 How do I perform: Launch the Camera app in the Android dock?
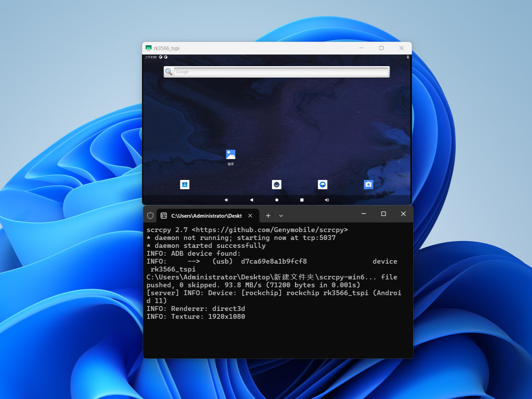click(368, 184)
